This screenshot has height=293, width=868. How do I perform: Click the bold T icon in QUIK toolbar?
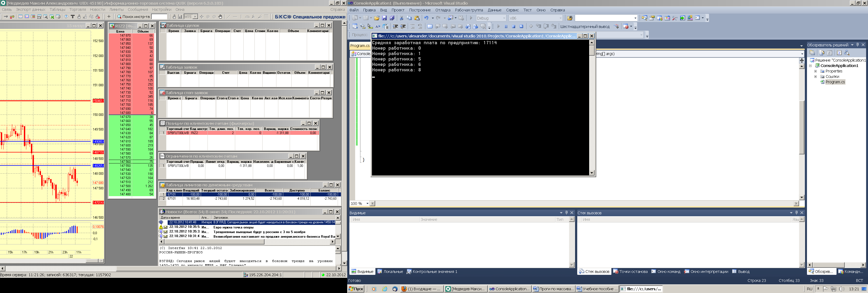pyautogui.click(x=72, y=17)
